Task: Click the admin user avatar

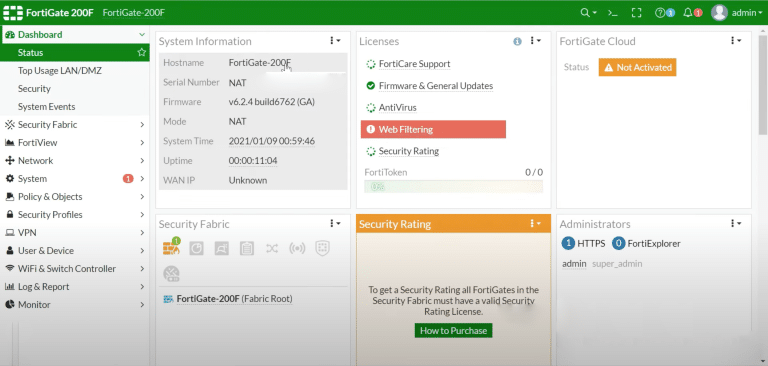Action: click(719, 13)
